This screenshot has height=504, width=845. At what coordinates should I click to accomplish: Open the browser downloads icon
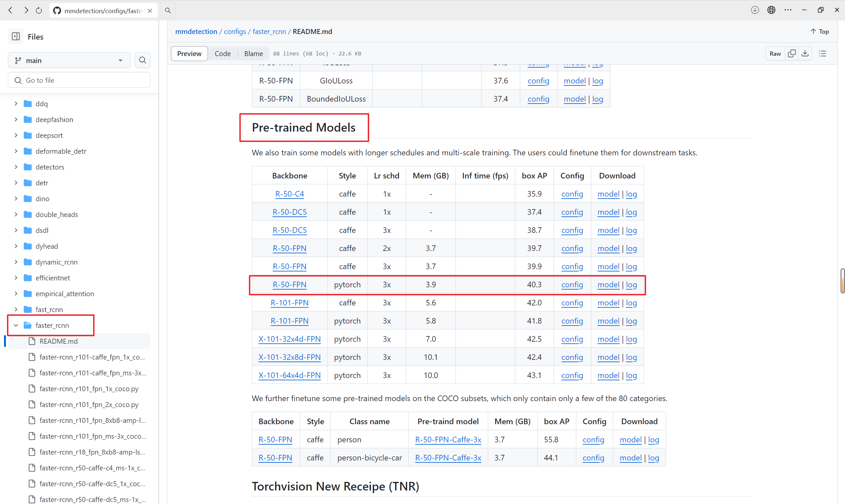755,10
